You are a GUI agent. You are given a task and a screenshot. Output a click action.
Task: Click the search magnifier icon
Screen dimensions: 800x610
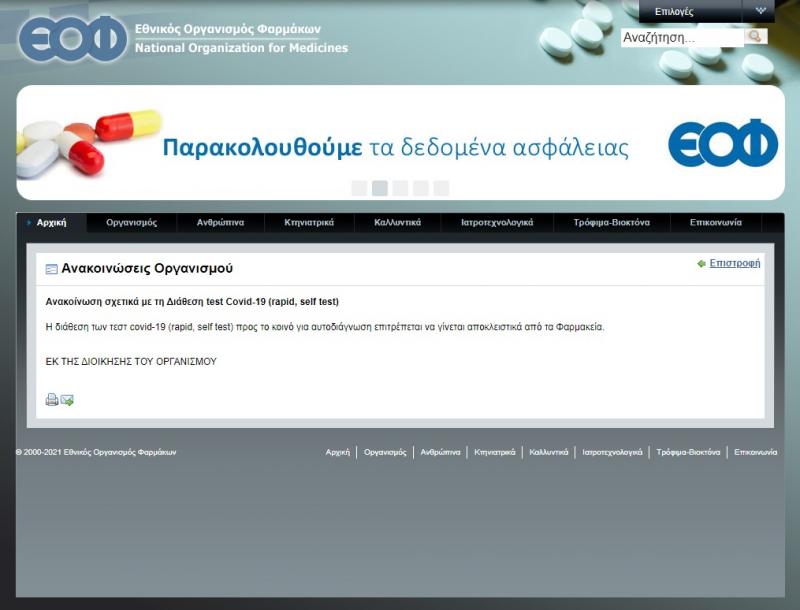(x=756, y=37)
